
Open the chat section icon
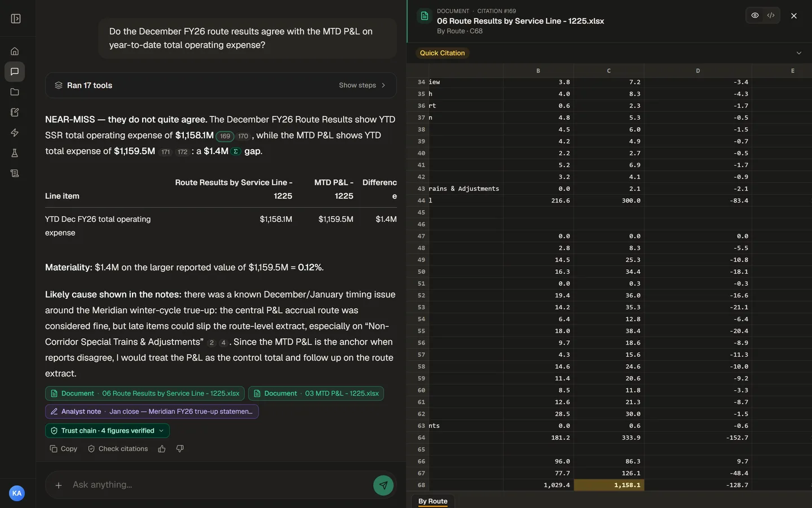(x=15, y=72)
